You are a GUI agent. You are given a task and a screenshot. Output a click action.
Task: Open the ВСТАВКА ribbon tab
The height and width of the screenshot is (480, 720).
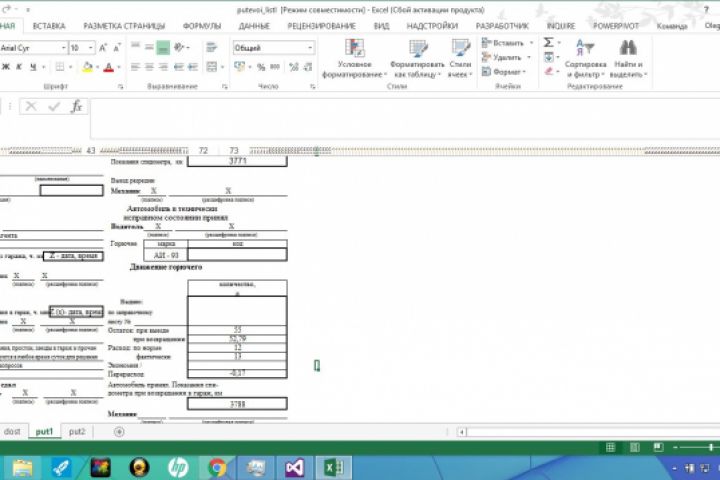tap(49, 26)
